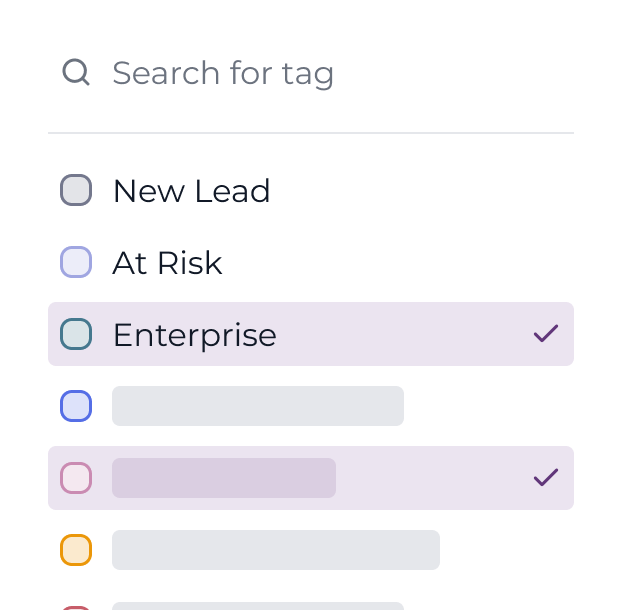
Task: Click the pink-outlined tag color box
Action: [76, 478]
